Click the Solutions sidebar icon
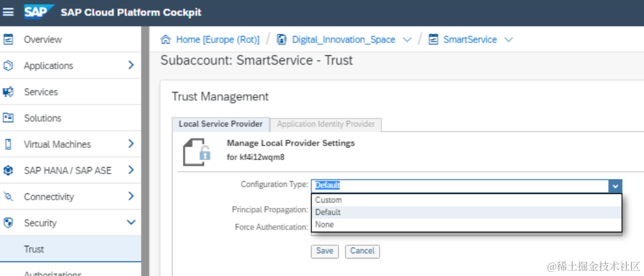The width and height of the screenshot is (644, 276). point(8,118)
